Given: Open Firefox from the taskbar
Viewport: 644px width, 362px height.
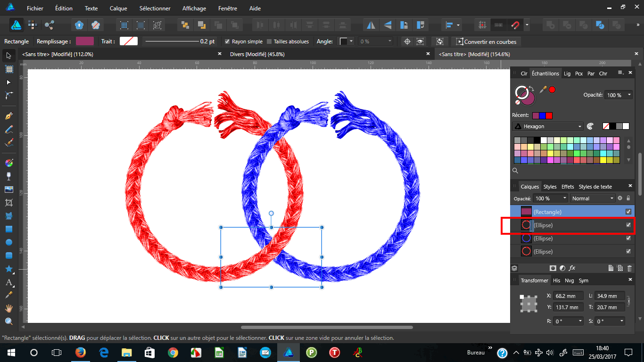Looking at the screenshot, I should [81, 352].
